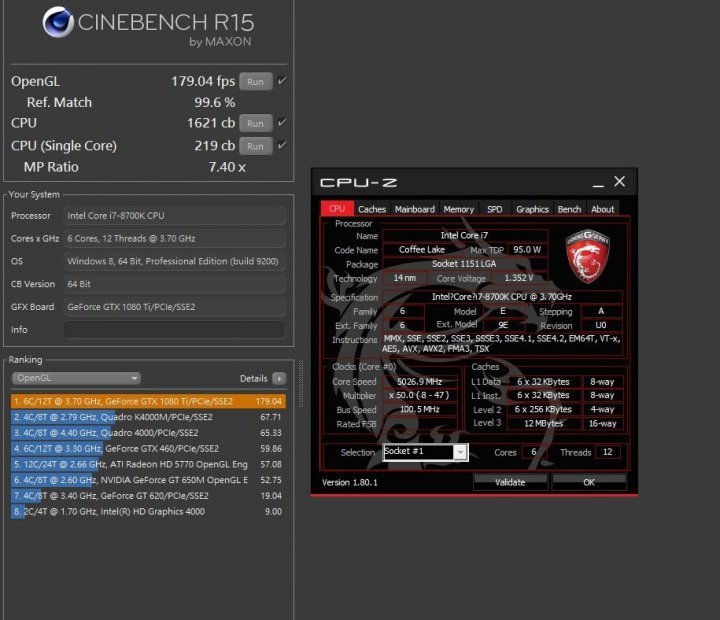Viewport: 720px width, 620px height.
Task: Click the Code Name value Coffee Lake
Action: 422,249
